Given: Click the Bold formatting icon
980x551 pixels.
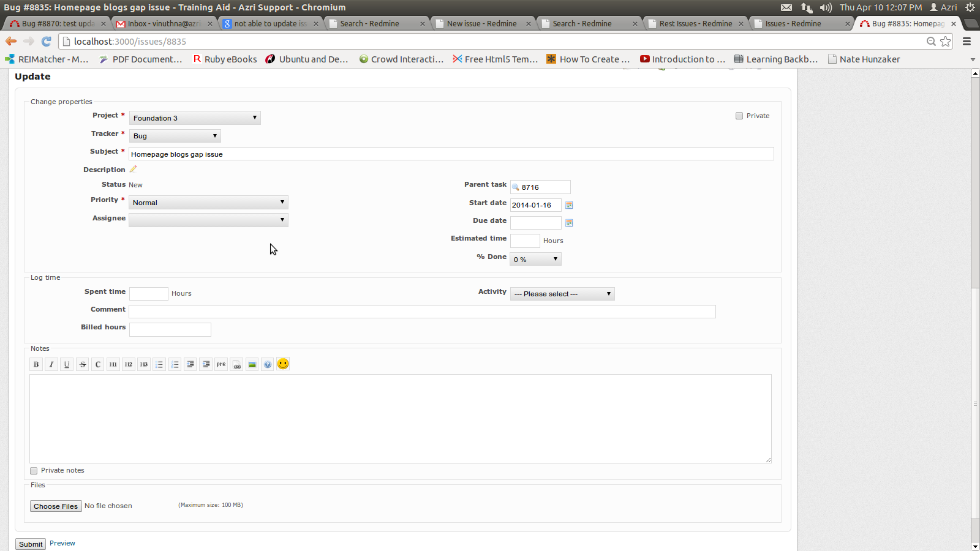Looking at the screenshot, I should click(x=36, y=364).
